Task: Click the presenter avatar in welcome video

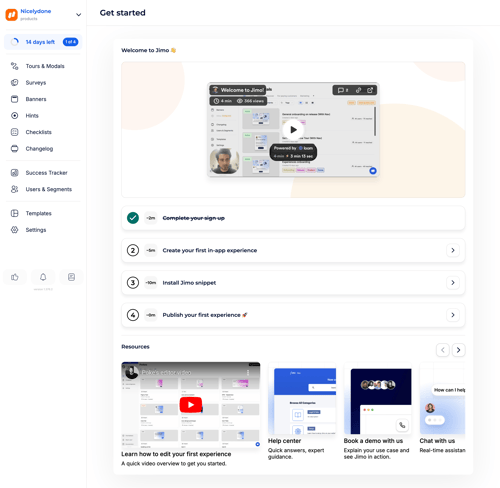Action: point(224,161)
